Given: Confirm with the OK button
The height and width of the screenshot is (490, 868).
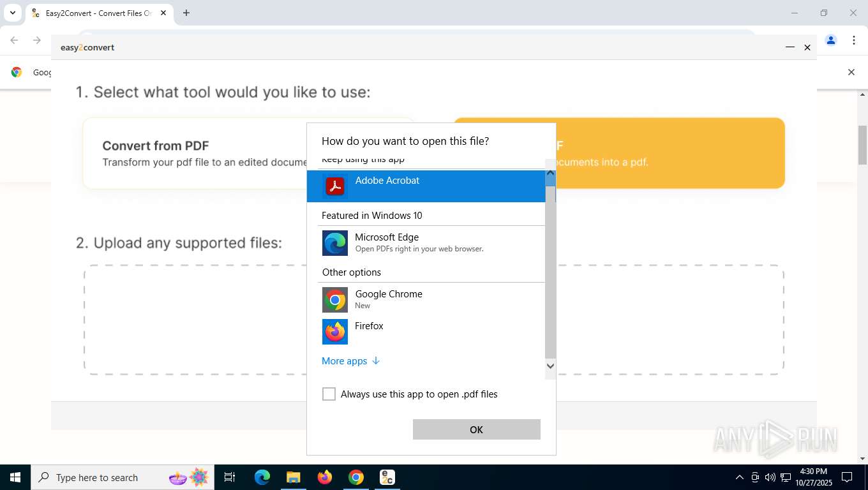Looking at the screenshot, I should [x=477, y=429].
